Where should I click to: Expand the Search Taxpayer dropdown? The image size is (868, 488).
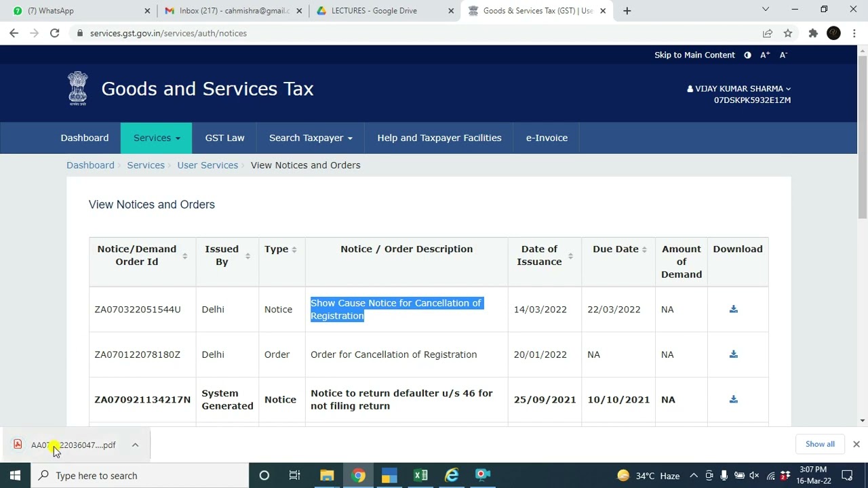311,138
